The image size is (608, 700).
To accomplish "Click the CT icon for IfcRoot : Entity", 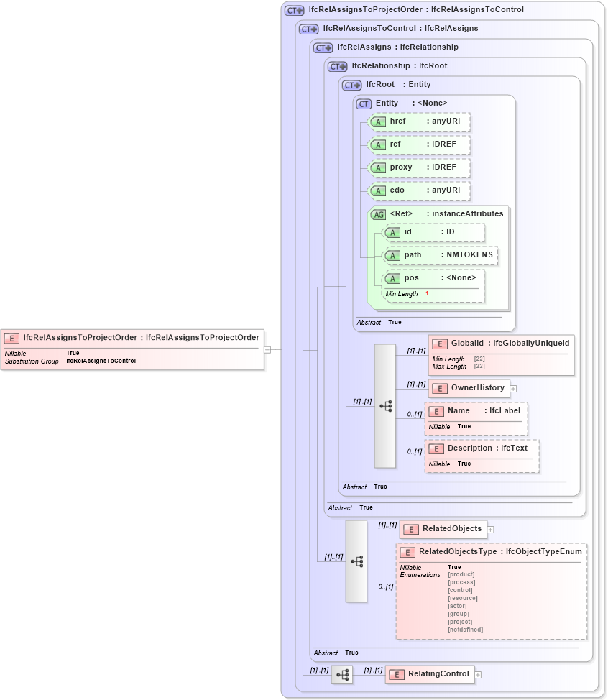I will pyautogui.click(x=350, y=84).
